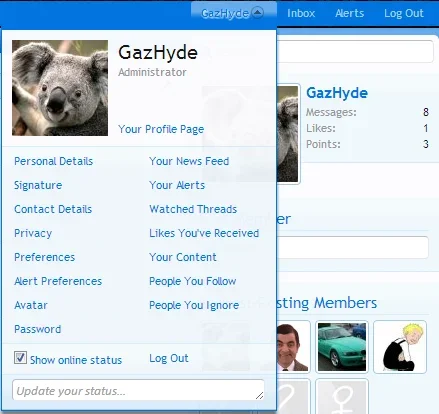View Likes You've Received

[x=204, y=233]
